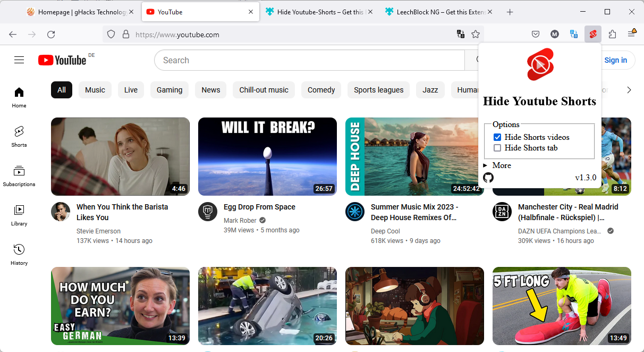
Task: Click inside the YouTube search field
Action: click(308, 60)
